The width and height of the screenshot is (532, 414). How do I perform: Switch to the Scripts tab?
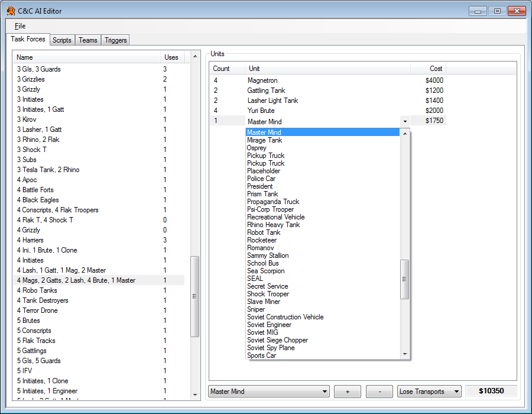tap(61, 40)
